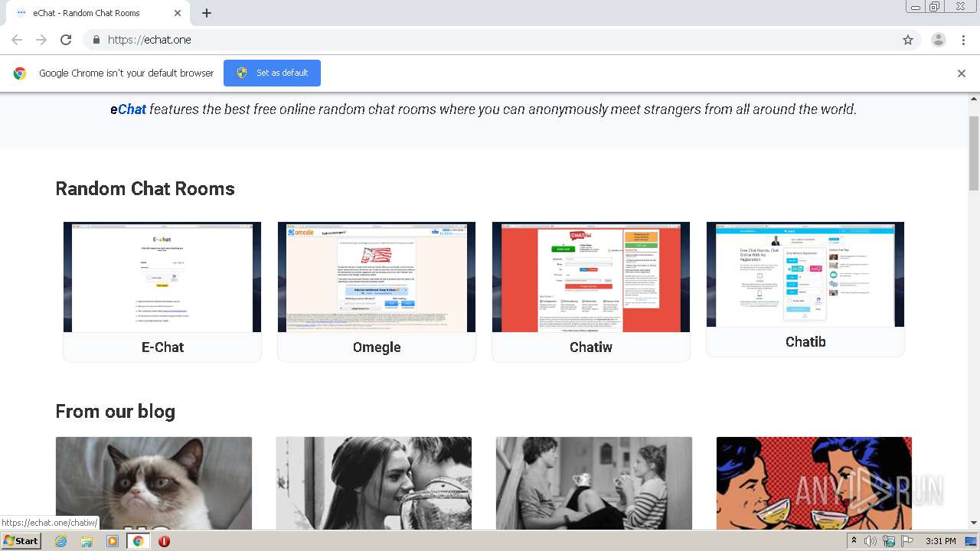The width and height of the screenshot is (980, 551).
Task: Open the grumpy cat blog post image
Action: (x=154, y=483)
